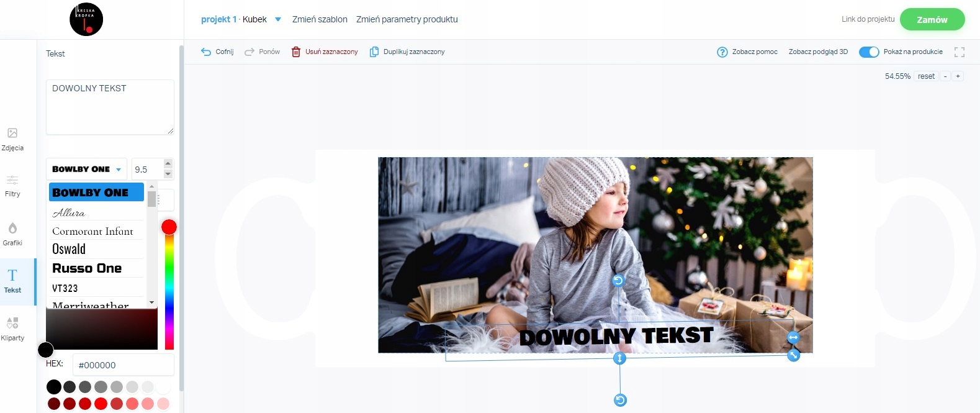This screenshot has width=980, height=413.
Task: Open the Filtry filters panel
Action: [x=12, y=186]
